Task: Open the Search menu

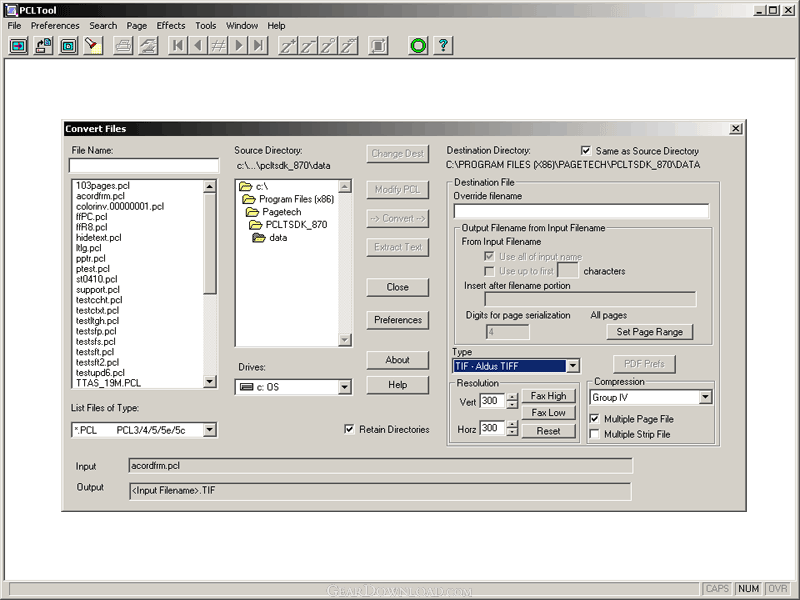Action: (x=103, y=26)
